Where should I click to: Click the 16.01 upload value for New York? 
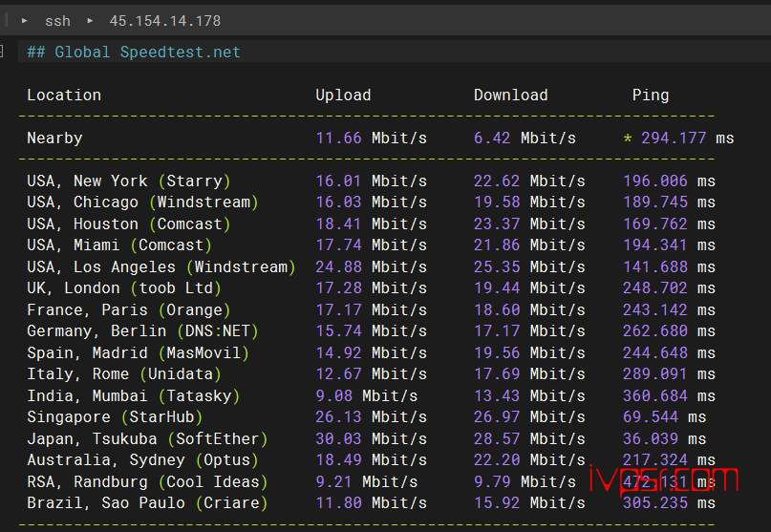click(338, 181)
